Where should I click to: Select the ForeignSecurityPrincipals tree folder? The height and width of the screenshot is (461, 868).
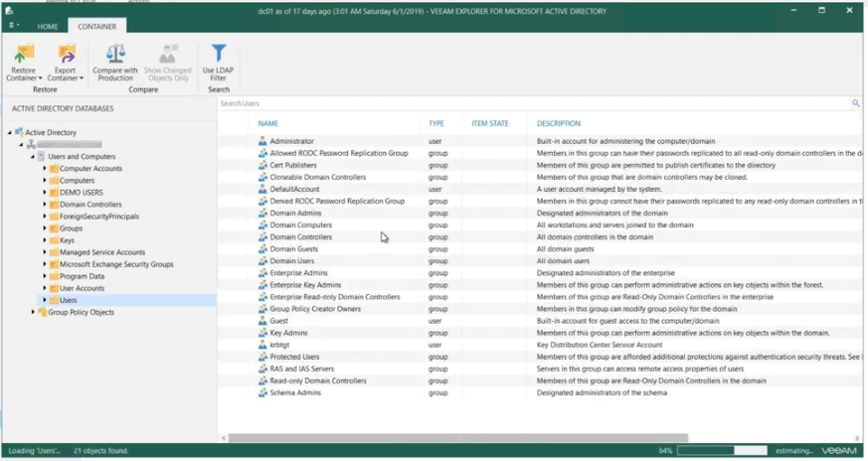99,217
